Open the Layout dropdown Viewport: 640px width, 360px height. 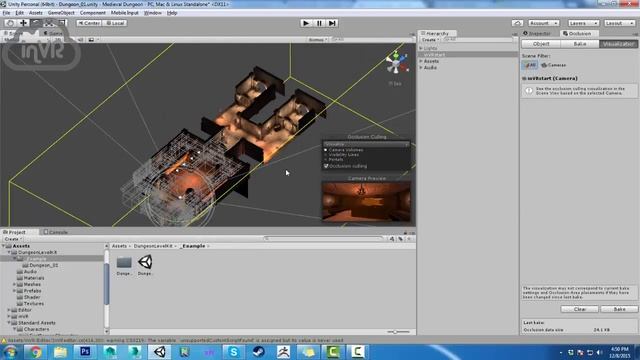coord(619,23)
